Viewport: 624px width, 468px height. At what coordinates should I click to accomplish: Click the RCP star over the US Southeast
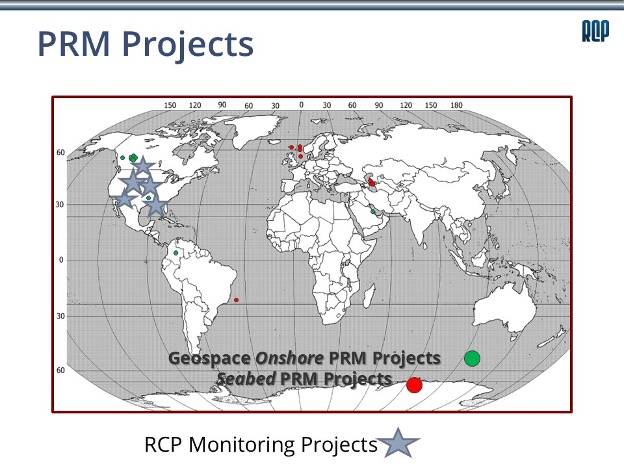[x=156, y=205]
